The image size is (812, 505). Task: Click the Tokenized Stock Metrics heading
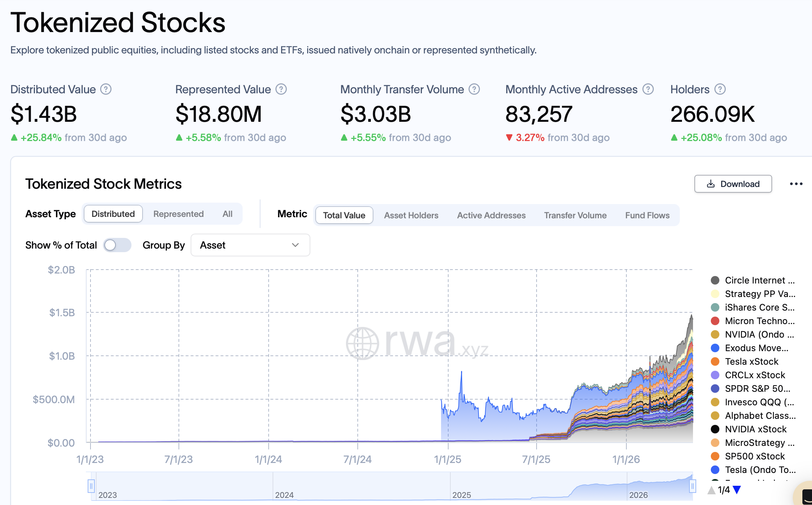pyautogui.click(x=103, y=184)
